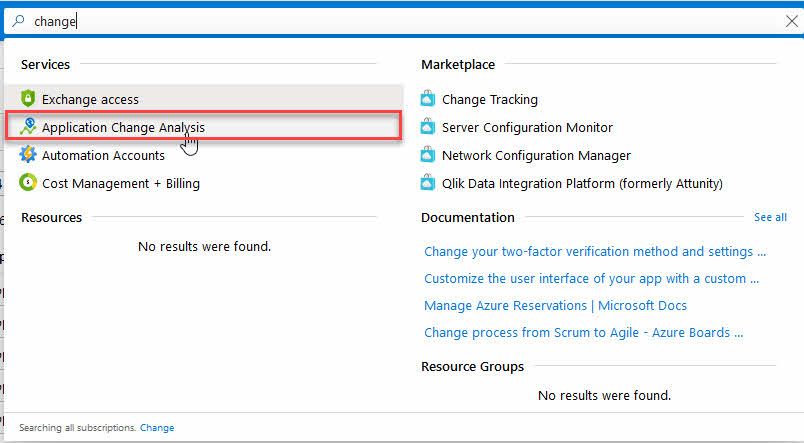The width and height of the screenshot is (804, 443).
Task: Click into the search field containing 'change'
Action: [400, 21]
